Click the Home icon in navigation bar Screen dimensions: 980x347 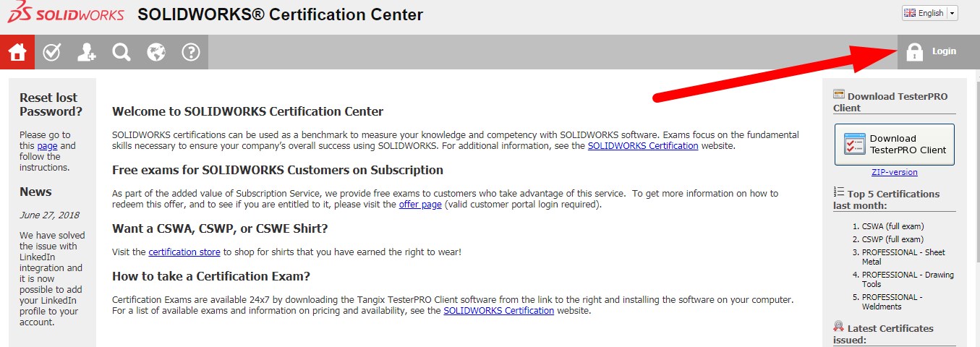click(x=17, y=52)
